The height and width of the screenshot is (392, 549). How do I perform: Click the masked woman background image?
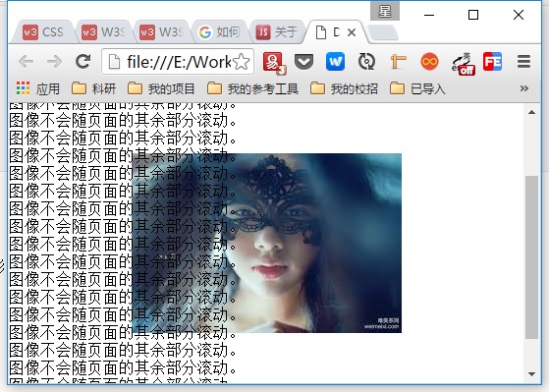pos(267,243)
